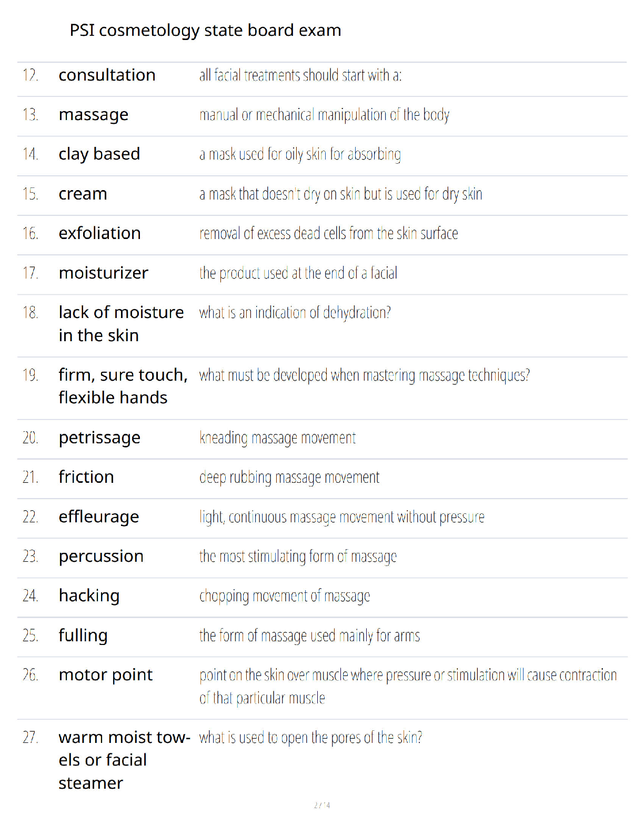Screen dimensions: 644x834
Task: Select the 'motor point' term
Action: [x=106, y=675]
